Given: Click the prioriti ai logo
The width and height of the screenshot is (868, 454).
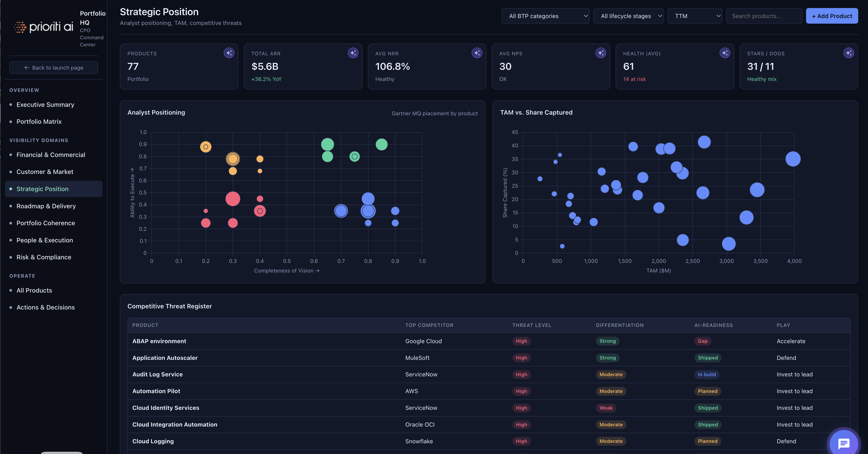Looking at the screenshot, I should coord(43,27).
